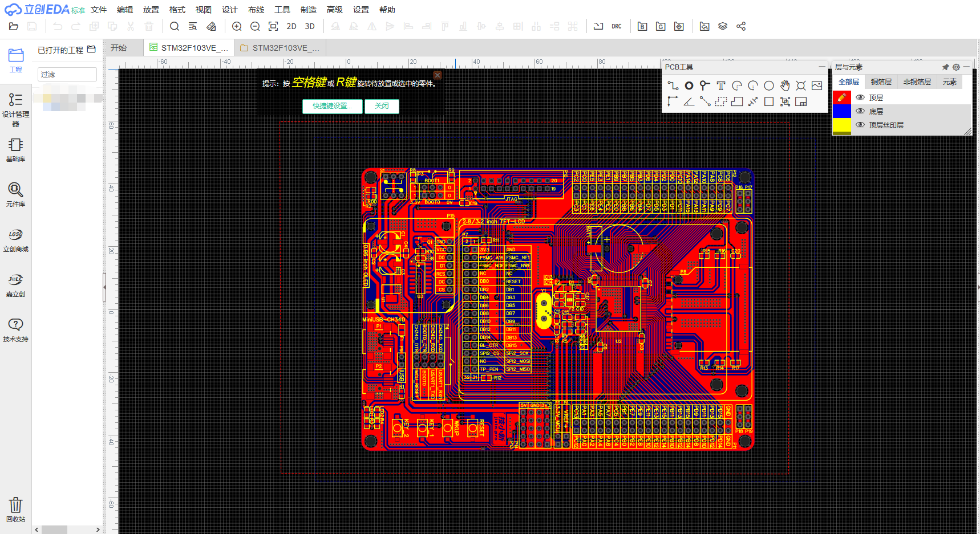Hide the Top Layer (顶层) eye icon
The height and width of the screenshot is (534, 980).
(860, 97)
